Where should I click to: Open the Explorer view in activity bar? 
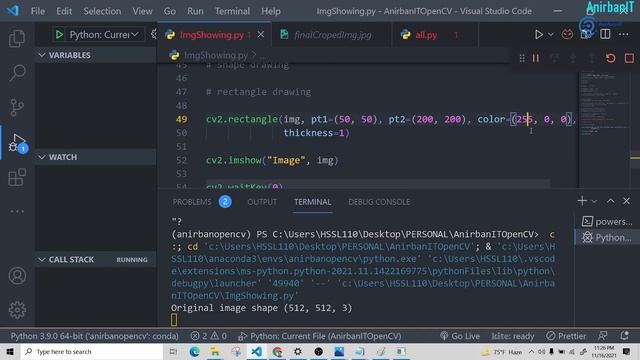tap(17, 38)
